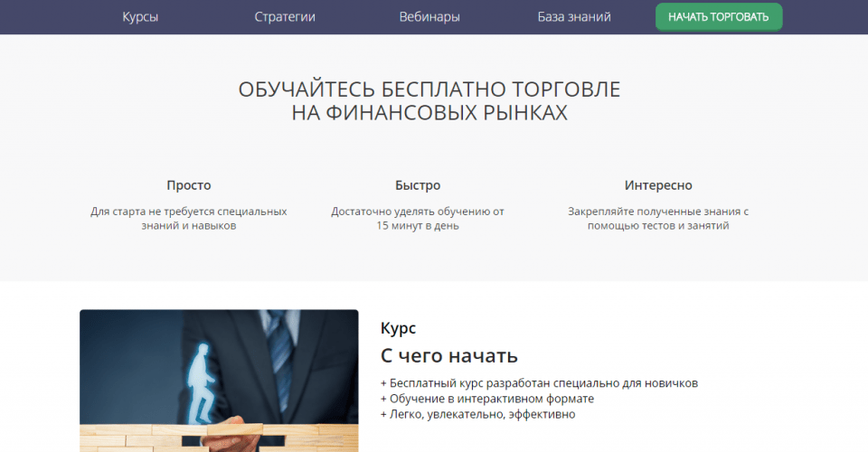This screenshot has height=452, width=868.
Task: Open База знаний in the navigation
Action: pos(574,17)
